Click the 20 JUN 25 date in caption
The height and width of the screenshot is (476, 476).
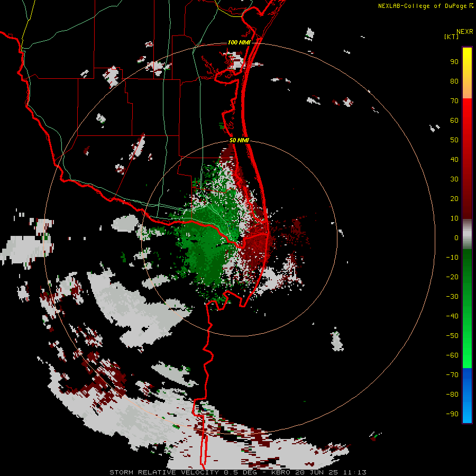[x=317, y=472]
